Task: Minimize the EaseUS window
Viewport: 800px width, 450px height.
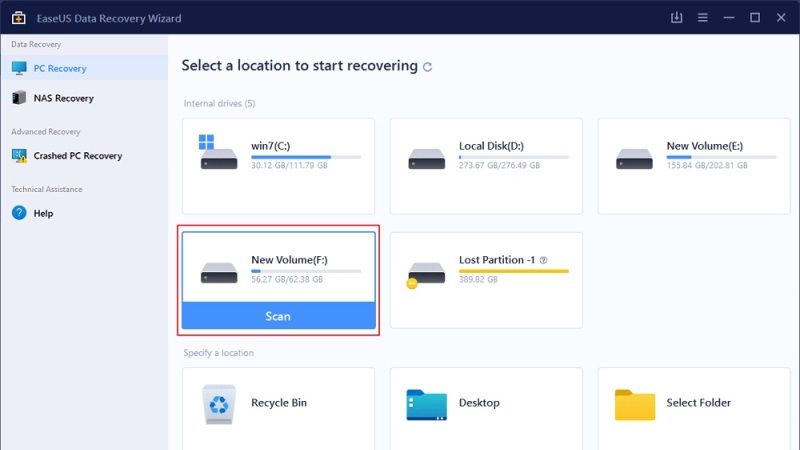Action: click(729, 18)
